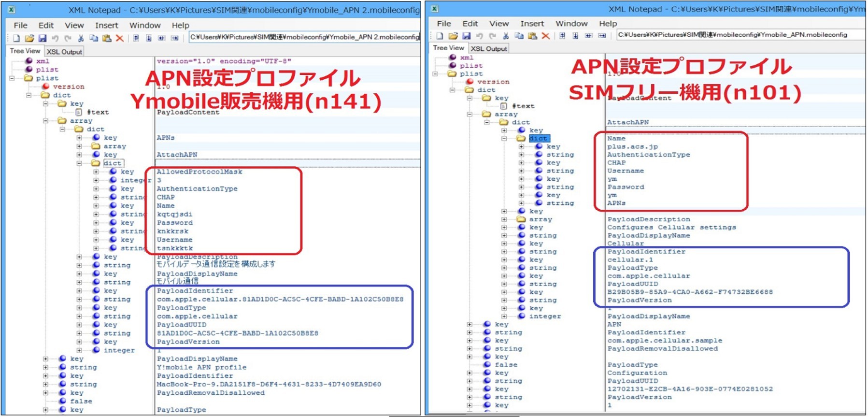Click New file icon in Ymobile_APN 2 window

tap(16, 38)
